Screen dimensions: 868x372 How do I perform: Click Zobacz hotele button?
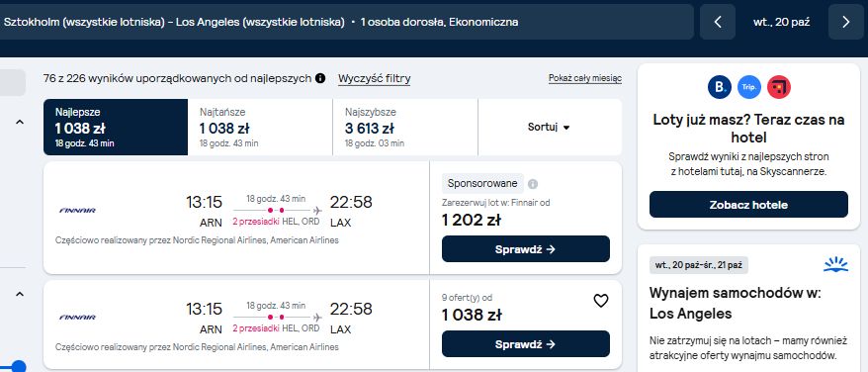(748, 205)
